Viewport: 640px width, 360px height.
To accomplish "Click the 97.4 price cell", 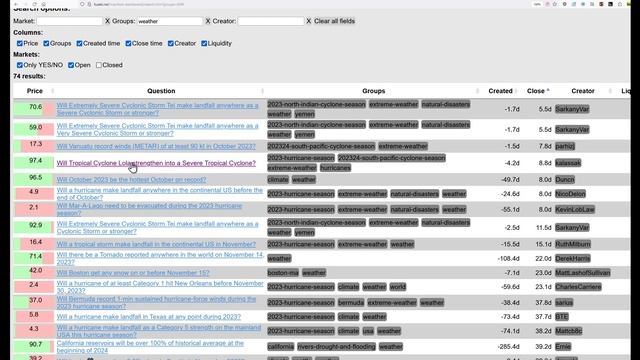I will coord(33,163).
